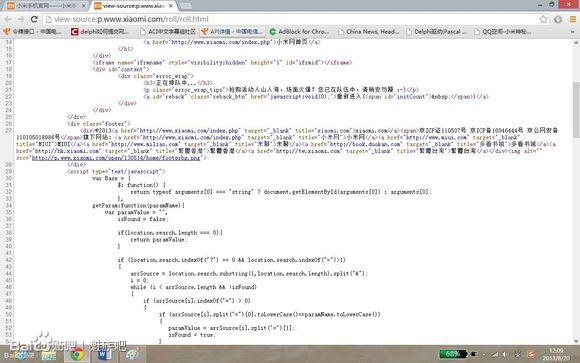Open Chrome from the taskbar
This screenshot has width=580, height=363.
pos(77,354)
